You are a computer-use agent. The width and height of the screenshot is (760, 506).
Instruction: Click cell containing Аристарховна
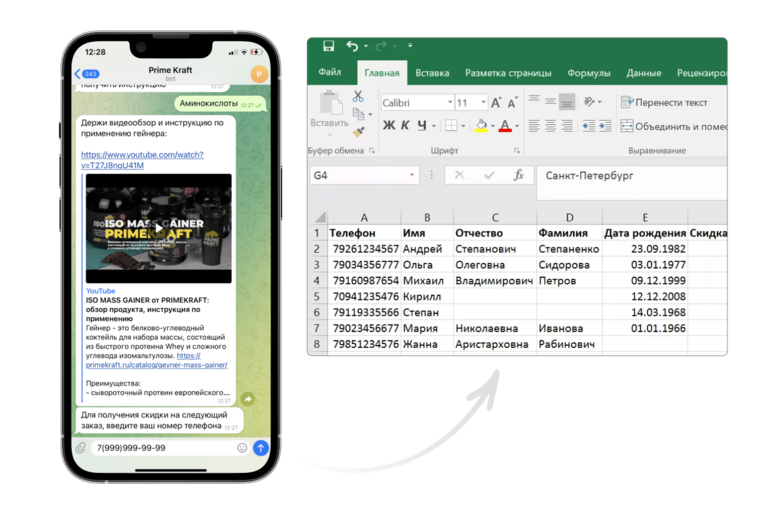coord(495,344)
